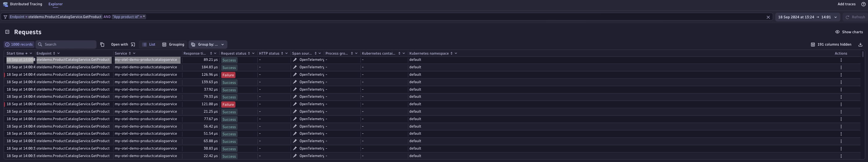Expand Kubernetes container column menu chevron

404,54
